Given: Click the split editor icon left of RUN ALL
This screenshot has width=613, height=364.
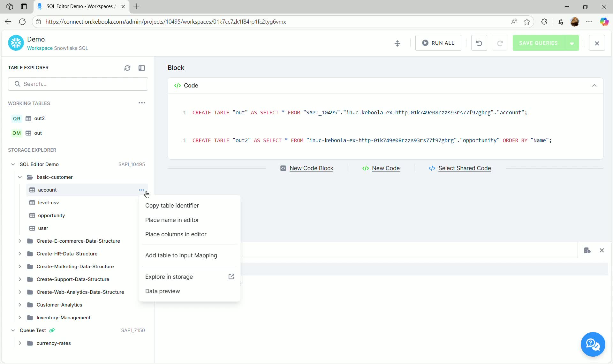Looking at the screenshot, I should 397,43.
